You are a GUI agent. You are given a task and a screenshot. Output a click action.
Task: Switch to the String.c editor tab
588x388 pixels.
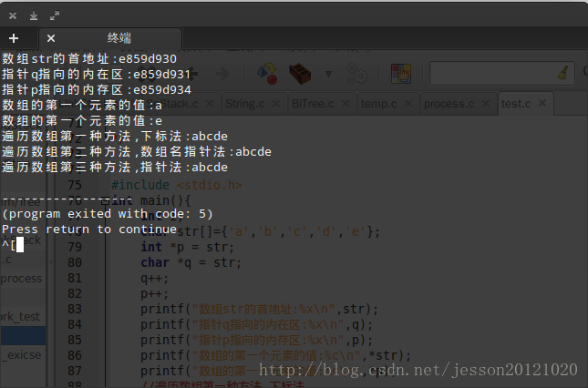(245, 104)
